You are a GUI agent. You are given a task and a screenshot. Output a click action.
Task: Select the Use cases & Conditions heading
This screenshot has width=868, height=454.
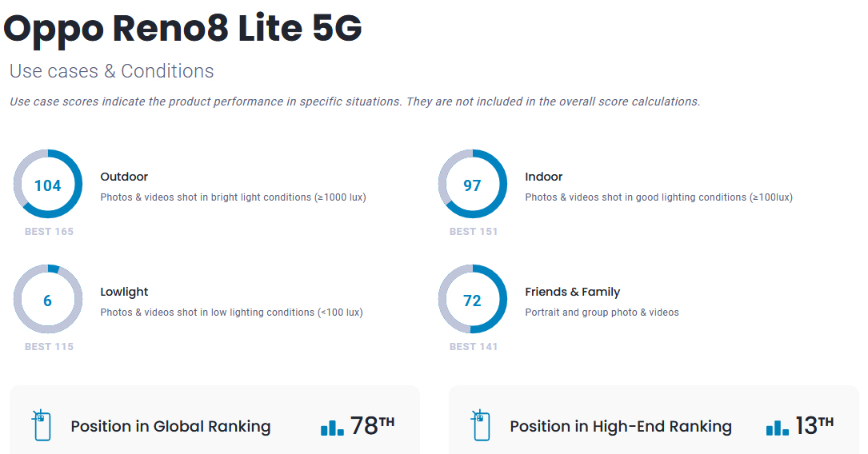[x=112, y=71]
